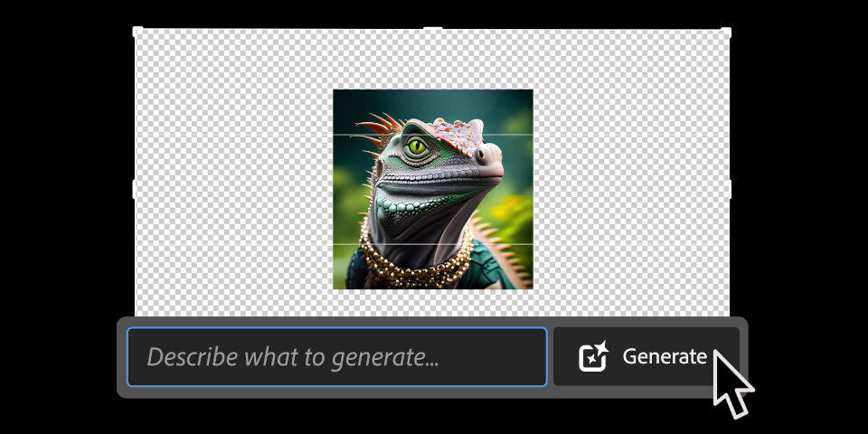Select the upper horizontal guide line across image

pos(353,136)
